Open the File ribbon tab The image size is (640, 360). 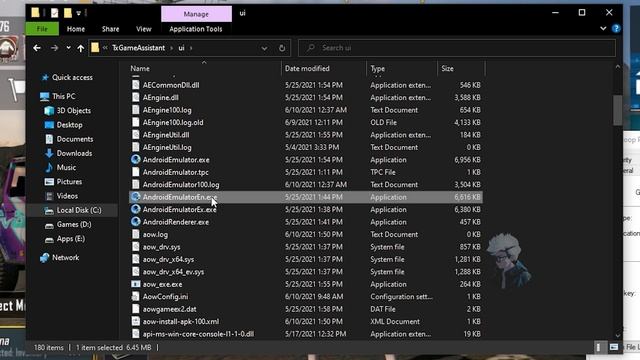tap(42, 29)
